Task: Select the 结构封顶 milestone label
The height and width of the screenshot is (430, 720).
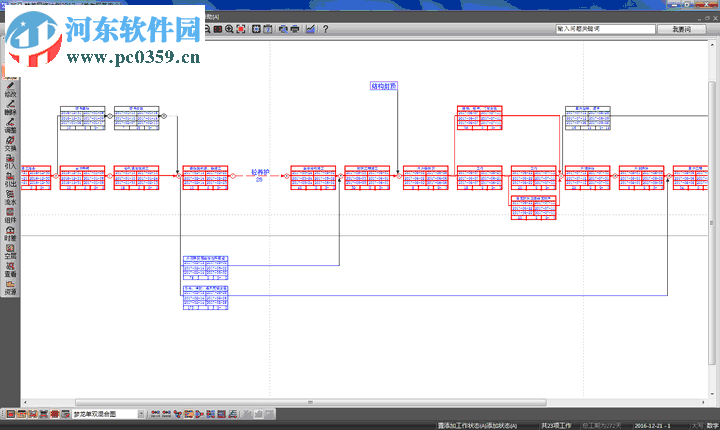Action: pos(383,86)
